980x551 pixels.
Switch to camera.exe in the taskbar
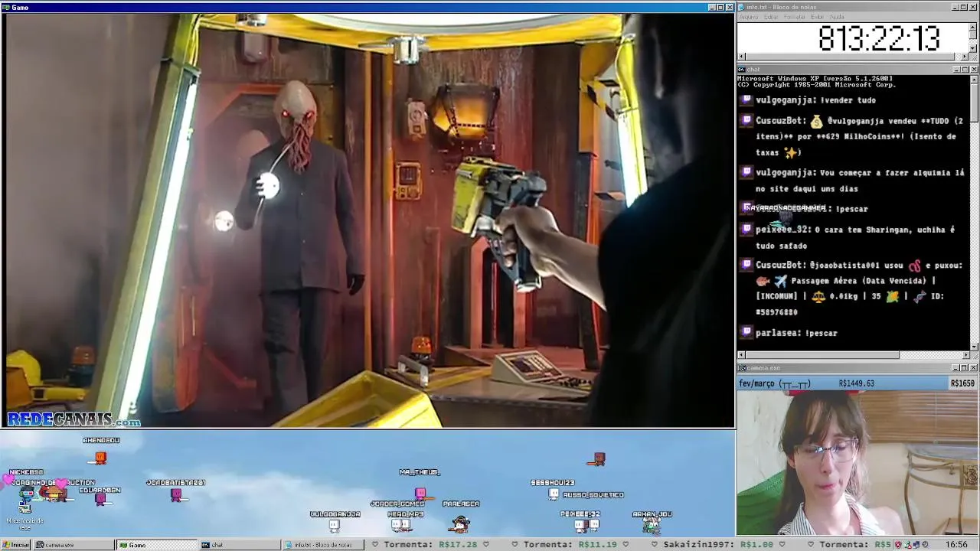coord(73,545)
